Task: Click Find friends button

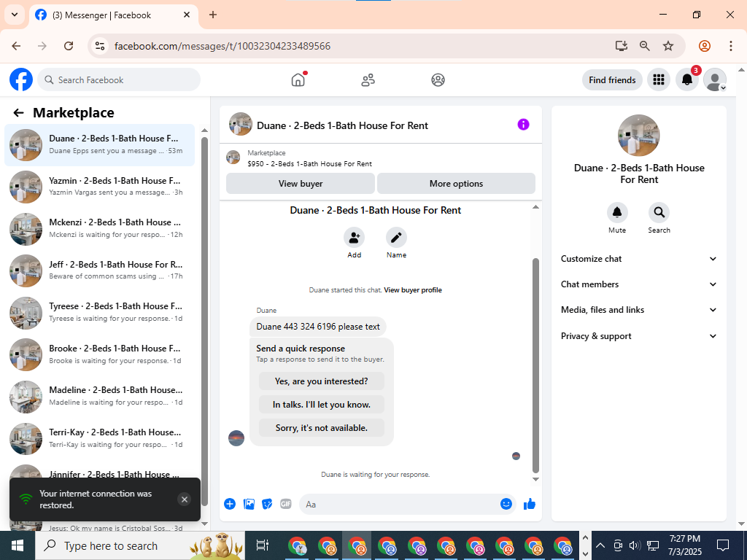Action: click(x=612, y=80)
